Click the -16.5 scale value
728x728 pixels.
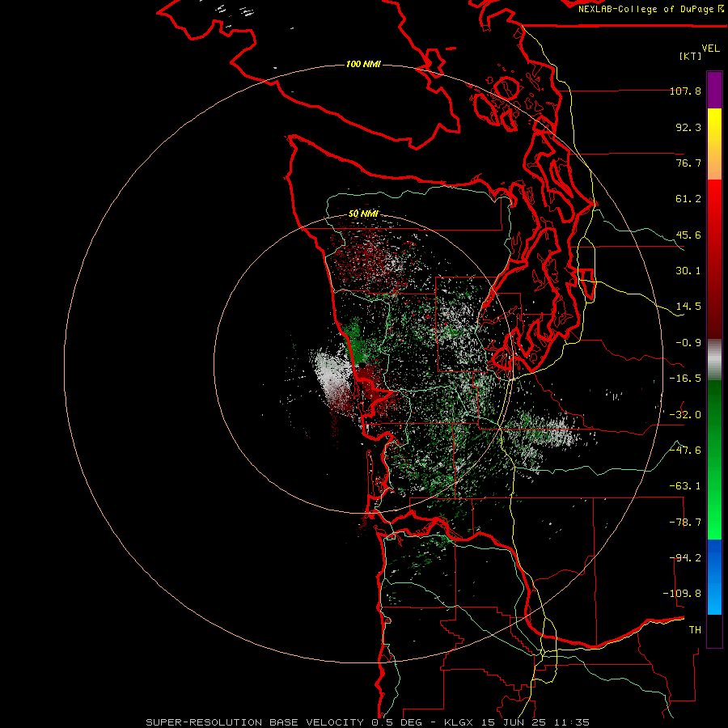pos(685,379)
